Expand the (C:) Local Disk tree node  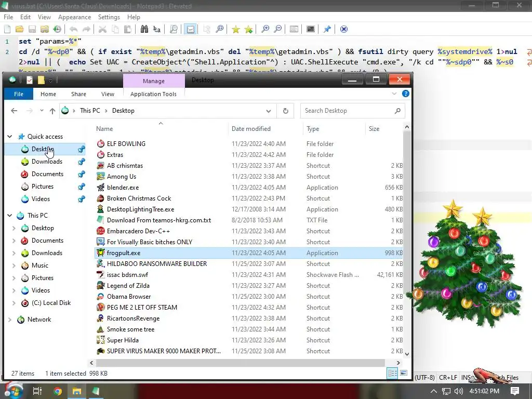point(14,303)
